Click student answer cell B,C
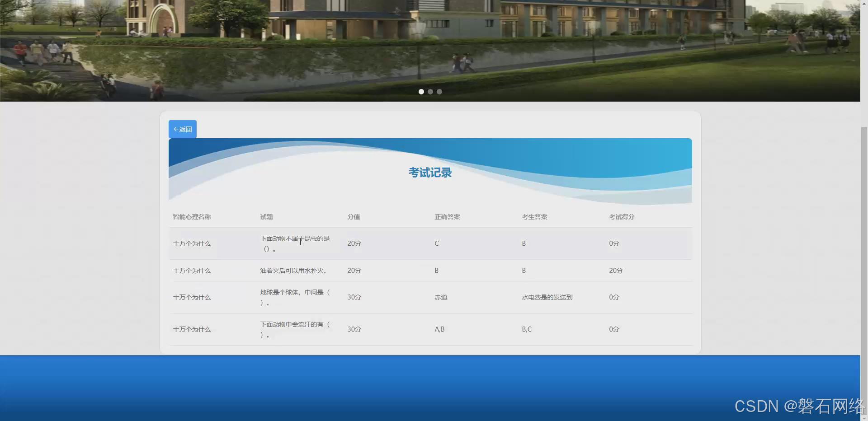The width and height of the screenshot is (868, 421). pos(527,329)
